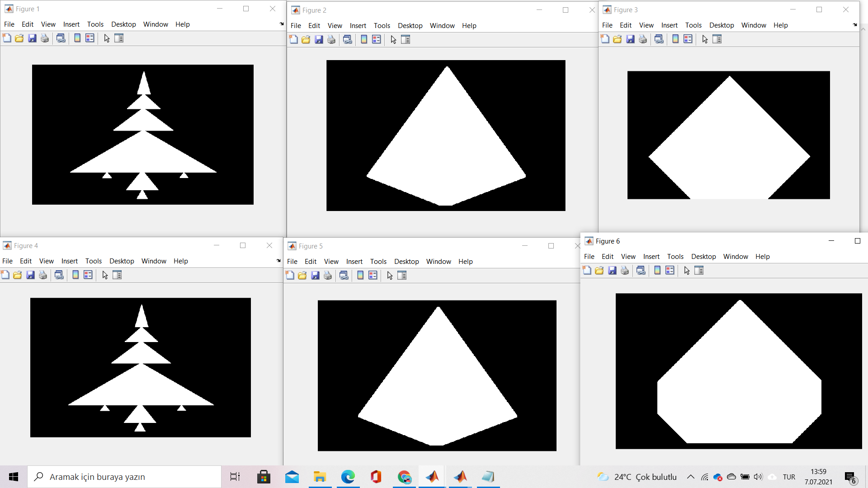868x488 pixels.
Task: Click the taskbar search field
Action: tap(124, 477)
